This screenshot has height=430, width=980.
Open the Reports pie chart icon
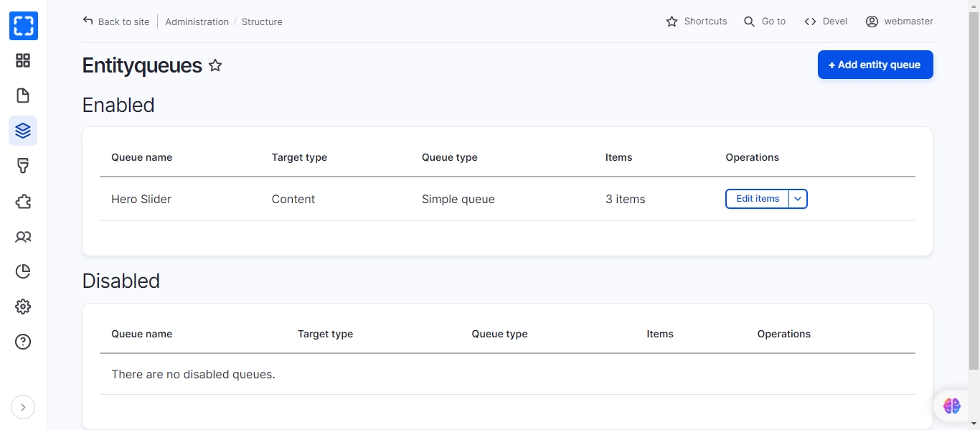pyautogui.click(x=23, y=271)
